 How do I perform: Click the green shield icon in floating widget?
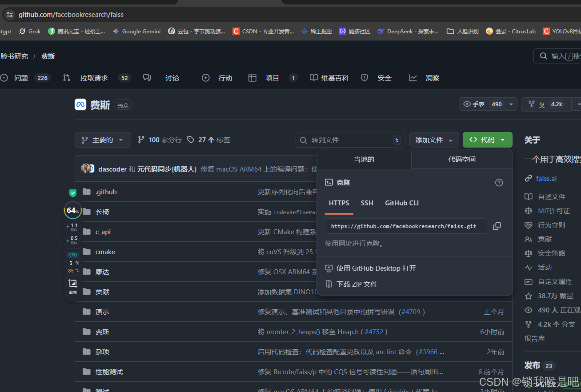(x=73, y=193)
